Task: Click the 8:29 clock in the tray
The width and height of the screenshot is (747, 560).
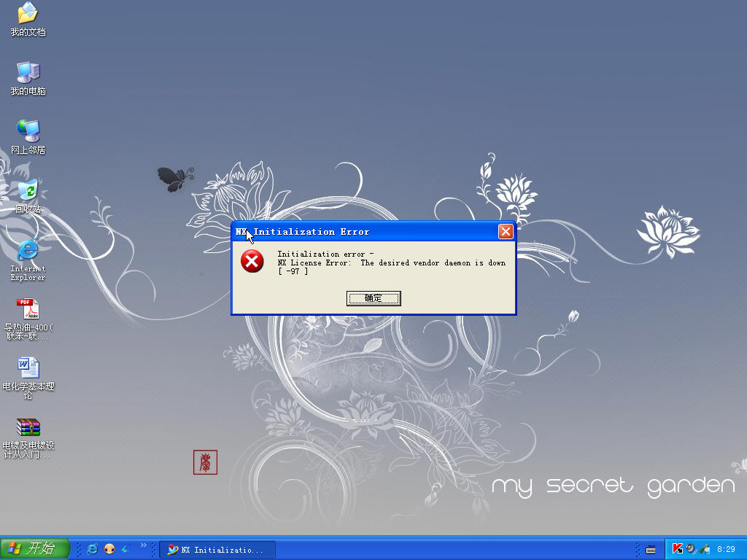Action: tap(726, 549)
